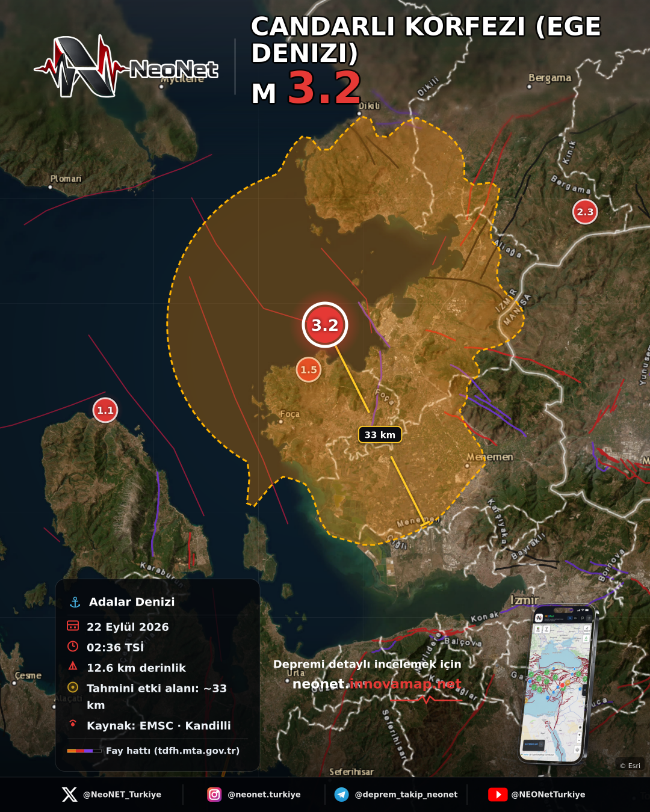
Task: Click the Seferihisar label at bottom
Action: tap(351, 772)
